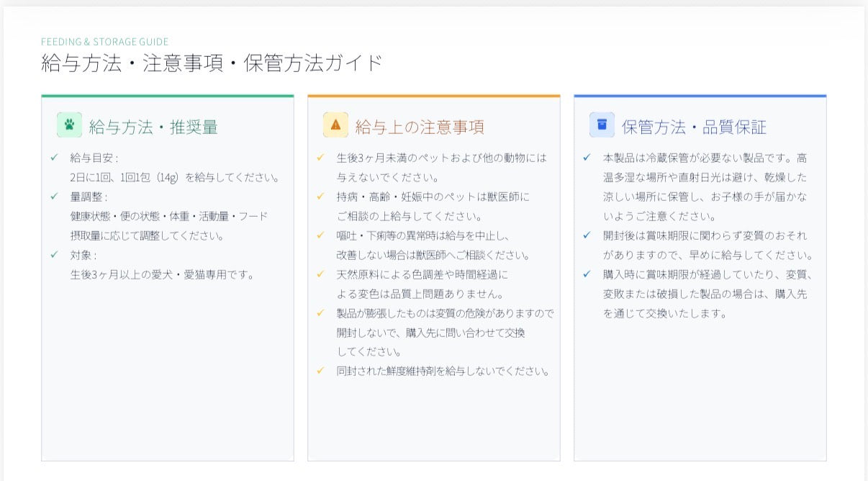Click the card heading '給与上の注意事項'
This screenshot has width=868, height=481.
(x=420, y=127)
